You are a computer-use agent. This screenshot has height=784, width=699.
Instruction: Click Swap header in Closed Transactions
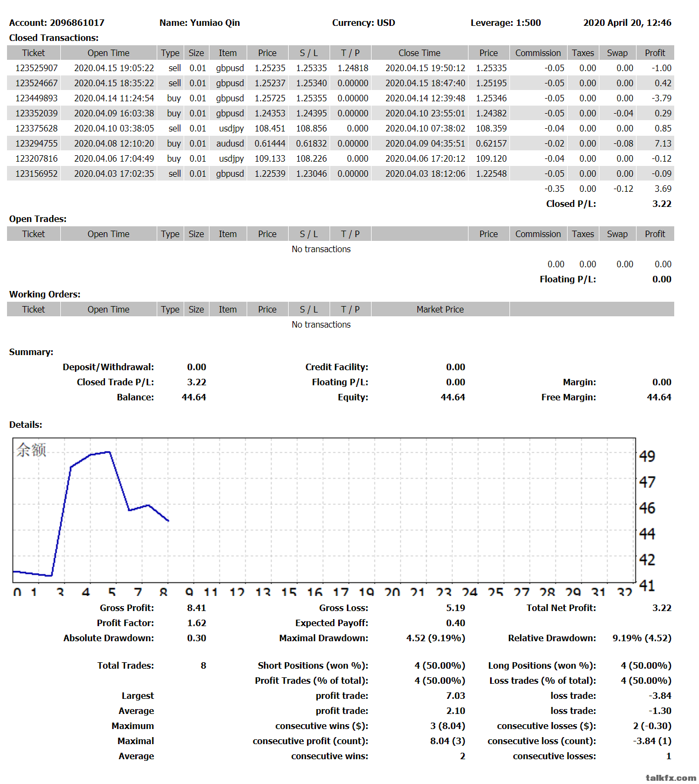(x=617, y=53)
